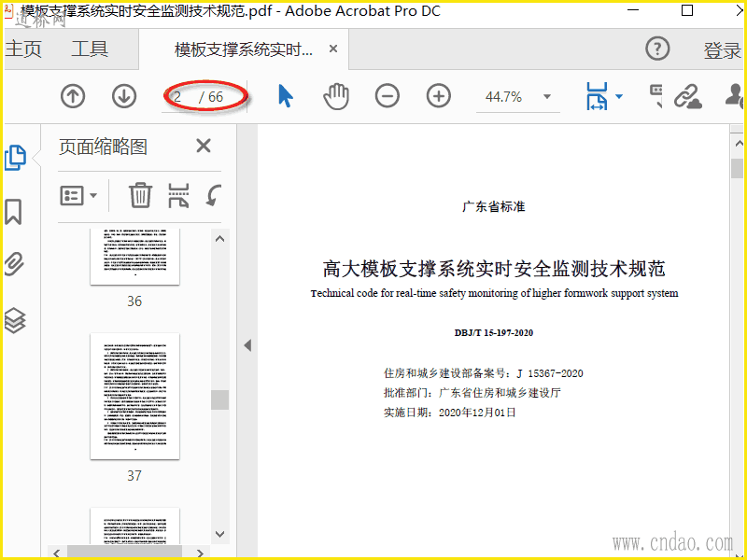Click the code DBJ/T 15-197-2020
Image resolution: width=747 pixels, height=560 pixels.
coord(494,333)
